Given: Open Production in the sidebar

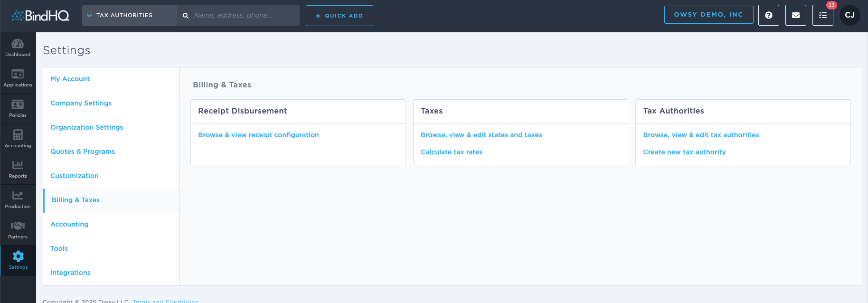Looking at the screenshot, I should (18, 199).
